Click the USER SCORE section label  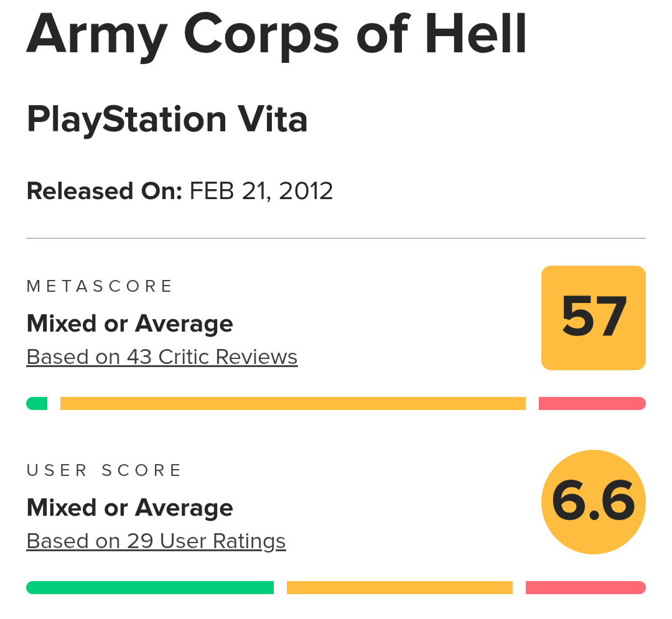104,470
